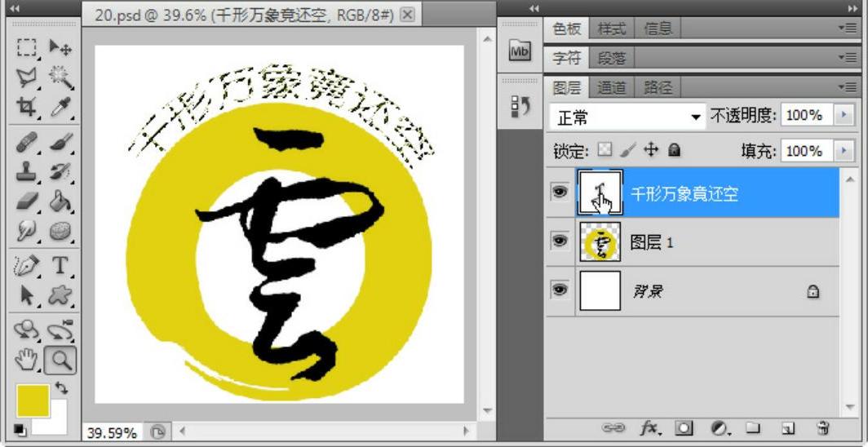The width and height of the screenshot is (868, 447).
Task: Click the zoom percentage field 39.59%
Action: point(111,432)
